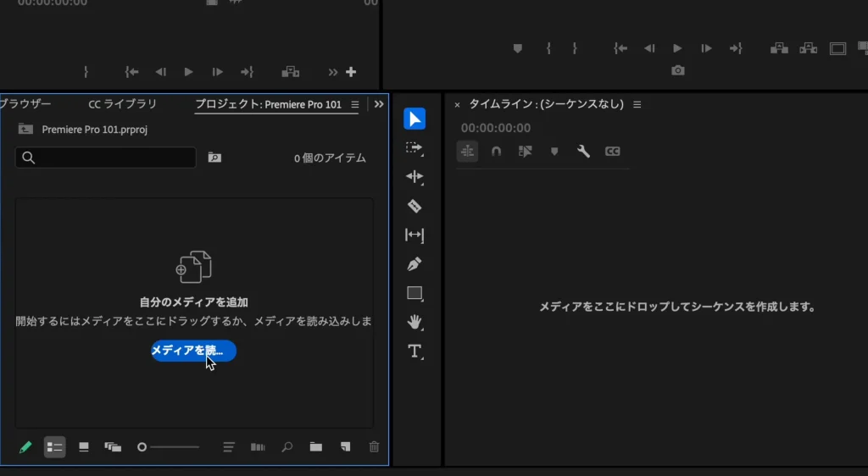868x476 pixels.
Task: Click extract icon in program monitor
Action: 808,48
